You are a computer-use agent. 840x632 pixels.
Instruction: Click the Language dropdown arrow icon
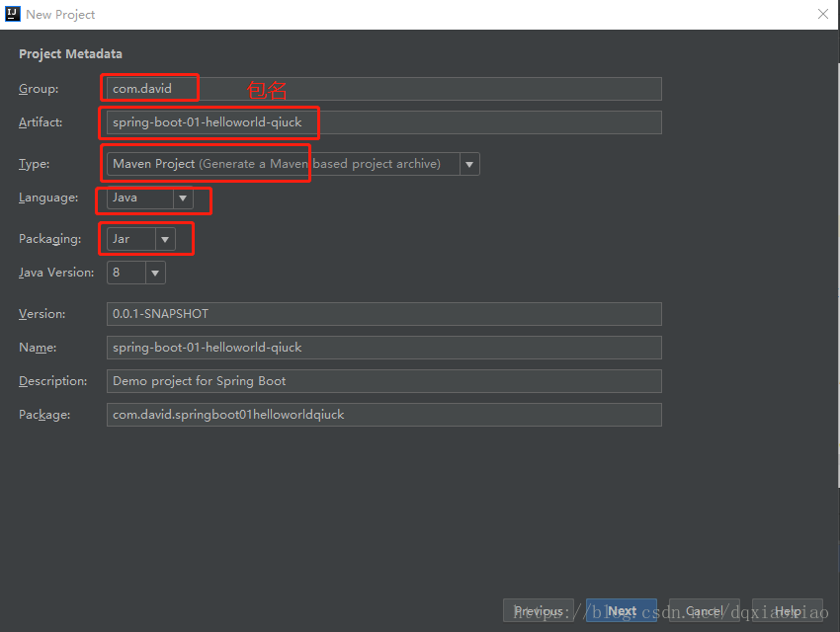click(x=183, y=200)
